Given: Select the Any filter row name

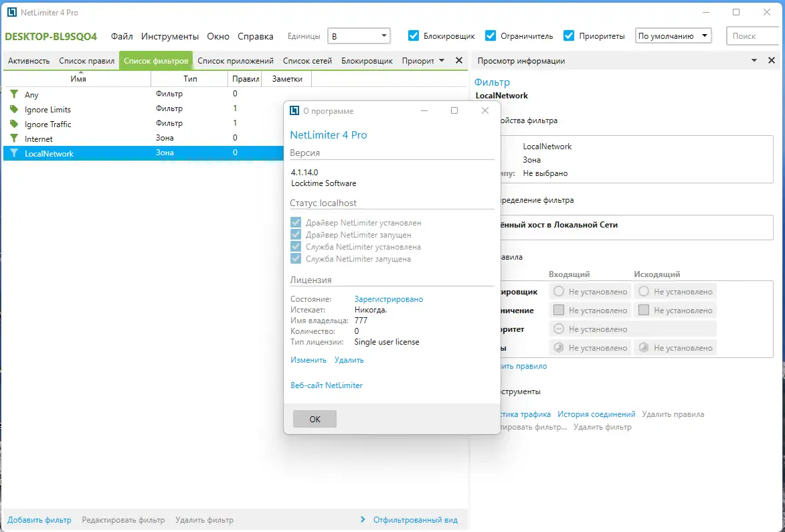Looking at the screenshot, I should (x=31, y=94).
